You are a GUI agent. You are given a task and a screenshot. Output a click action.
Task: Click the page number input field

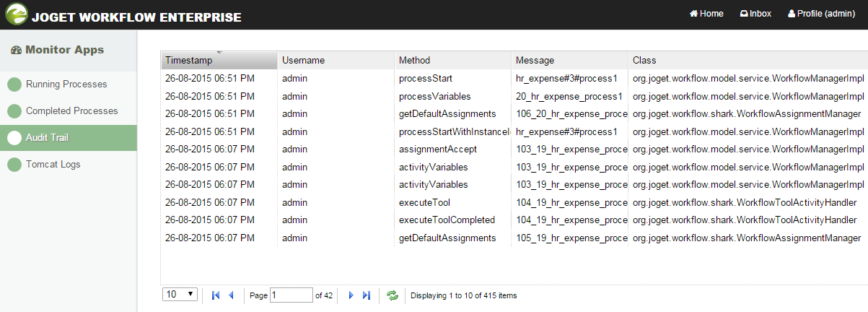(291, 295)
